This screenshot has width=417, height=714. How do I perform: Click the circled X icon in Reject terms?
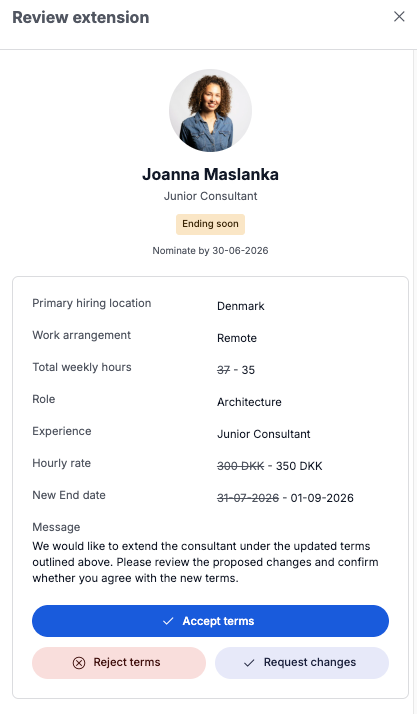point(79,663)
